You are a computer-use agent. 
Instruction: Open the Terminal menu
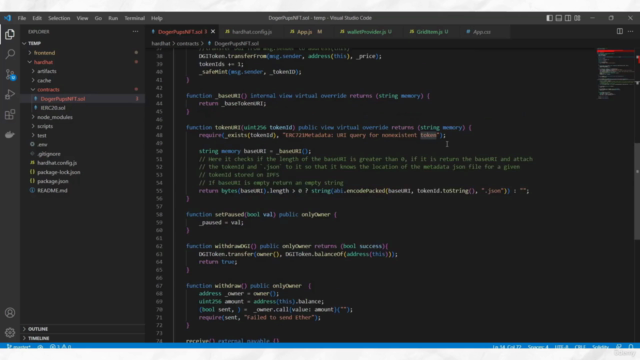[134, 18]
